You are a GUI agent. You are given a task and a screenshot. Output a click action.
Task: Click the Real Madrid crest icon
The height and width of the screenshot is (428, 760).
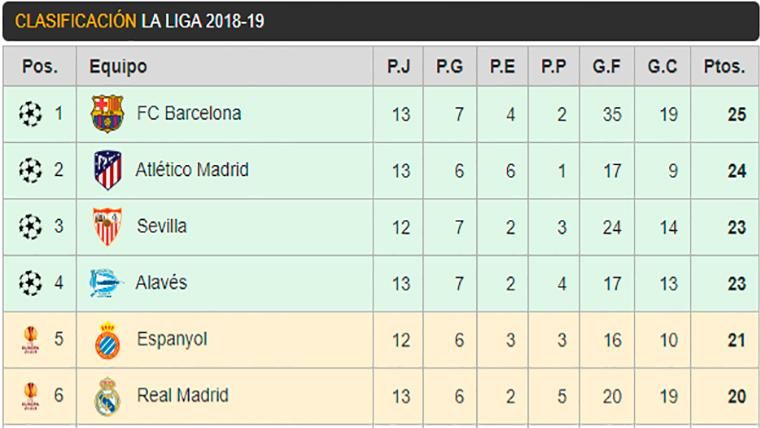coord(106,397)
